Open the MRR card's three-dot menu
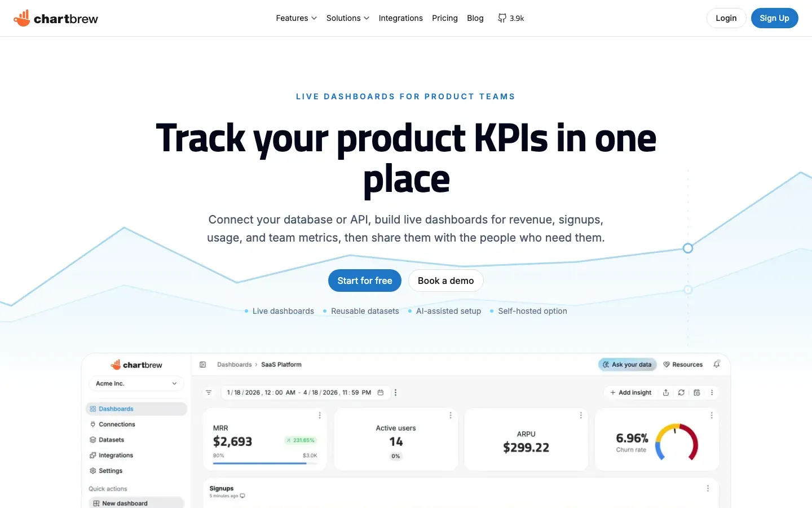 tap(320, 415)
